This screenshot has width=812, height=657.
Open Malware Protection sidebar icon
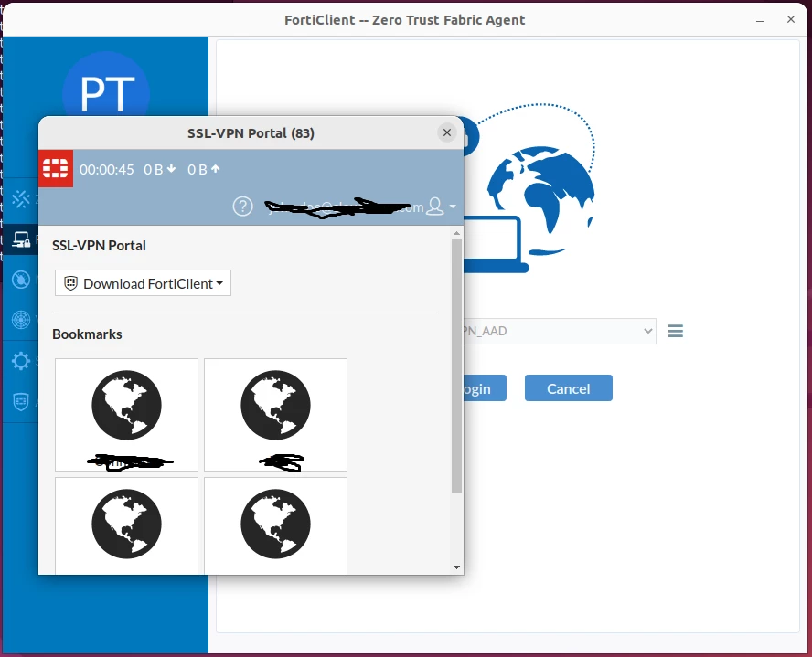click(21, 280)
